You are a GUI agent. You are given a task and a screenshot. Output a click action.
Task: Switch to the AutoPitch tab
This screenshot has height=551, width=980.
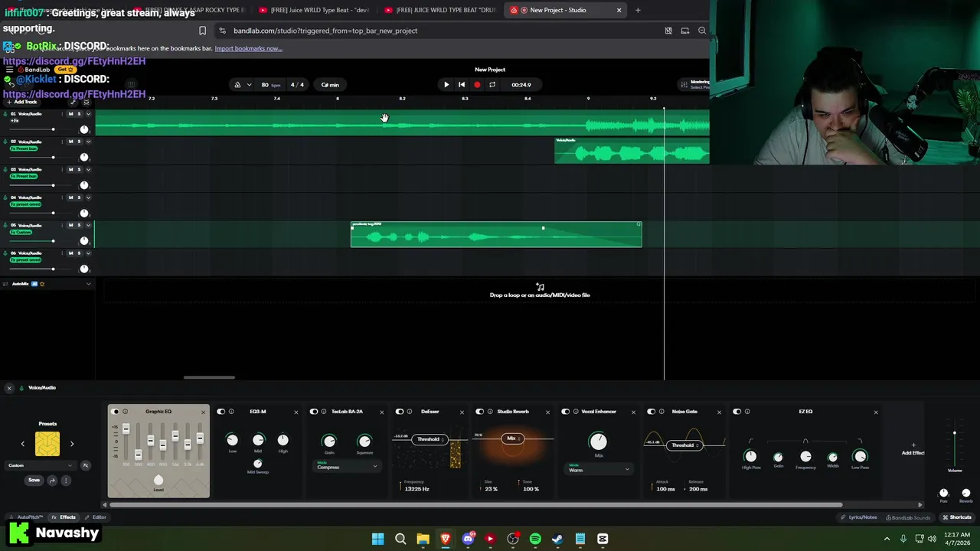click(27, 517)
